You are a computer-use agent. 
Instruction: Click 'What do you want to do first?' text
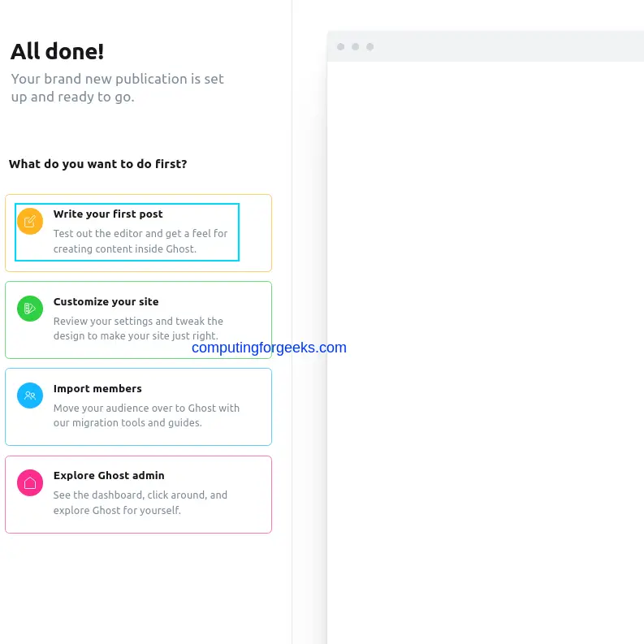tap(98, 164)
